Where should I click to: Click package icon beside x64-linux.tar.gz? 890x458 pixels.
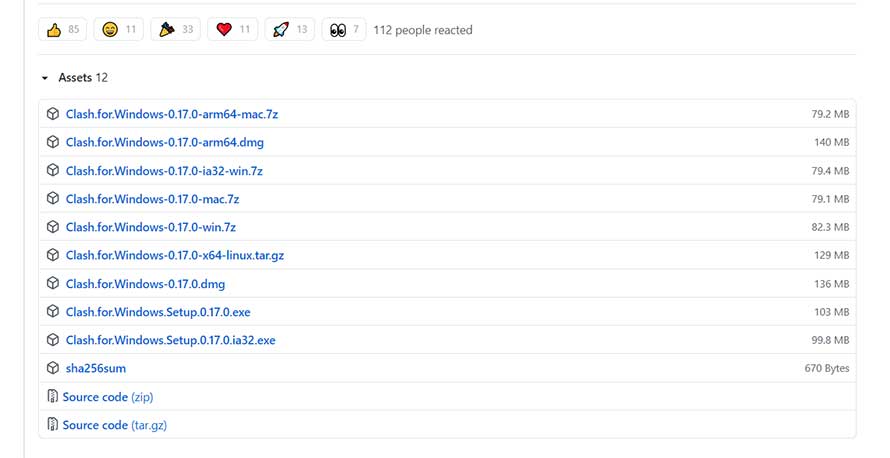coord(53,255)
